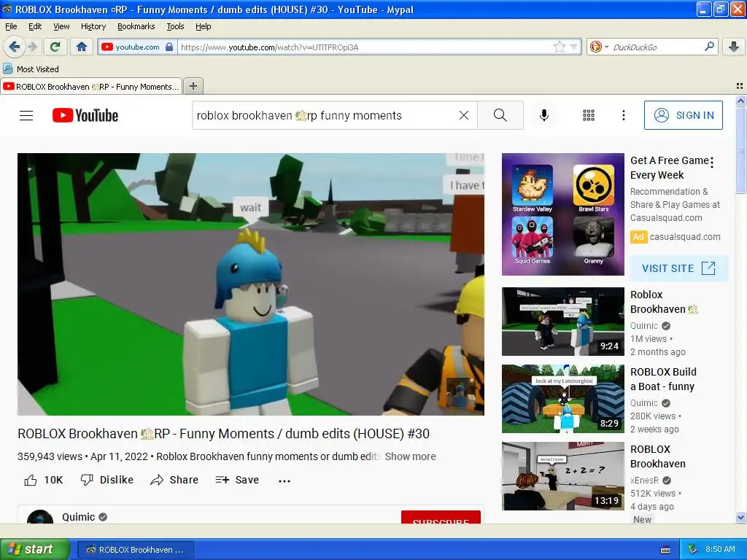The height and width of the screenshot is (560, 747).
Task: Open the ROBLOX Build a Boat - funny title
Action: pos(663,379)
